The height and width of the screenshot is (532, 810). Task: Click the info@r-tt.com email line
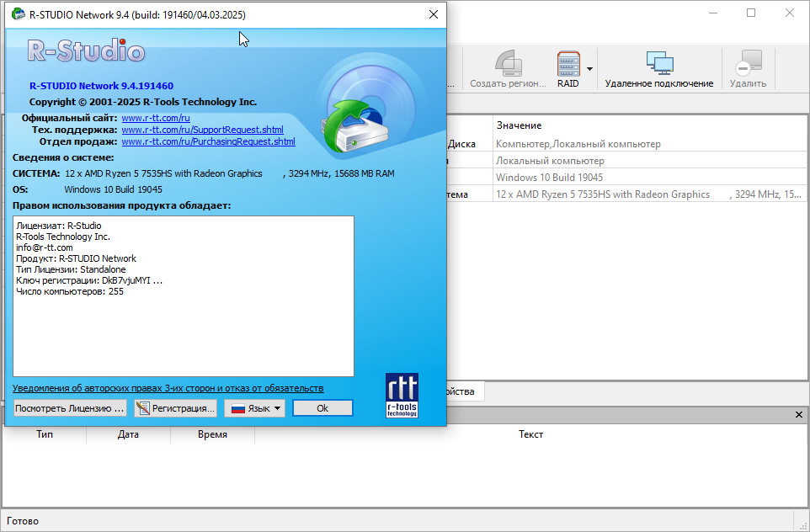tap(45, 247)
